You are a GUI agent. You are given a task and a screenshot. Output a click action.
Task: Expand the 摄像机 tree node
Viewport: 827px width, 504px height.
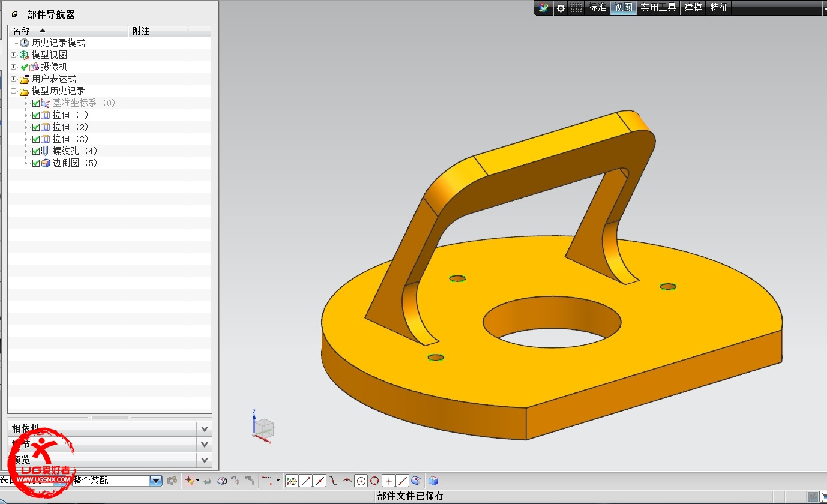(13, 67)
